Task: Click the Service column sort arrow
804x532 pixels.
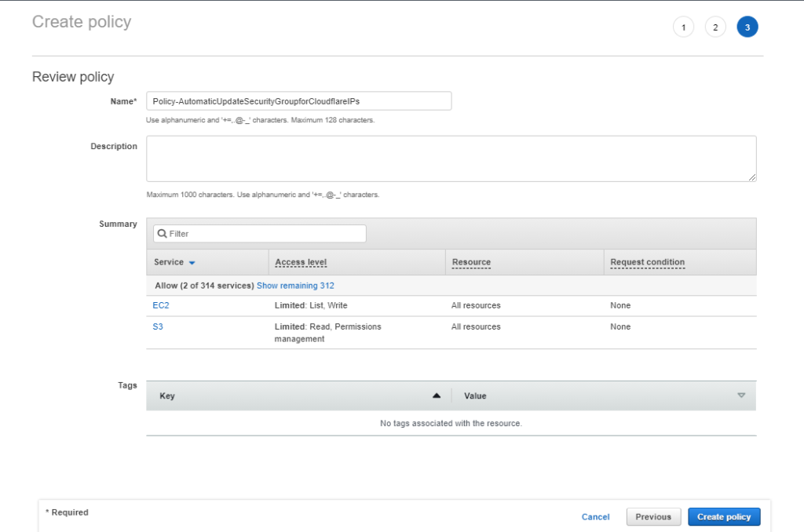Action: (x=192, y=263)
